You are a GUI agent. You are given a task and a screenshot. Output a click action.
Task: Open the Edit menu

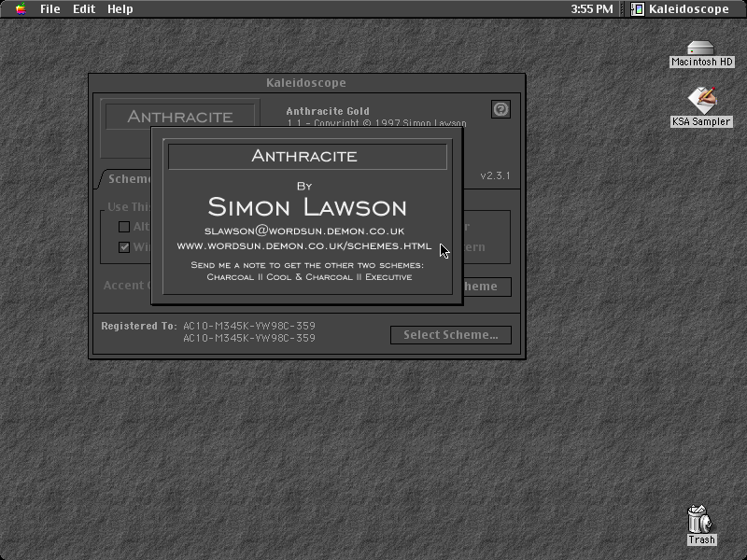(84, 9)
